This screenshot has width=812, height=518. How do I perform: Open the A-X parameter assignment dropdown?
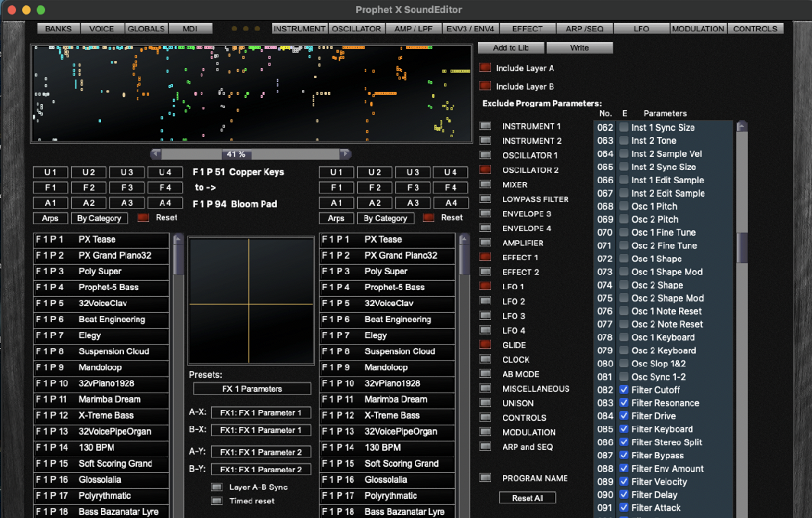pos(261,413)
